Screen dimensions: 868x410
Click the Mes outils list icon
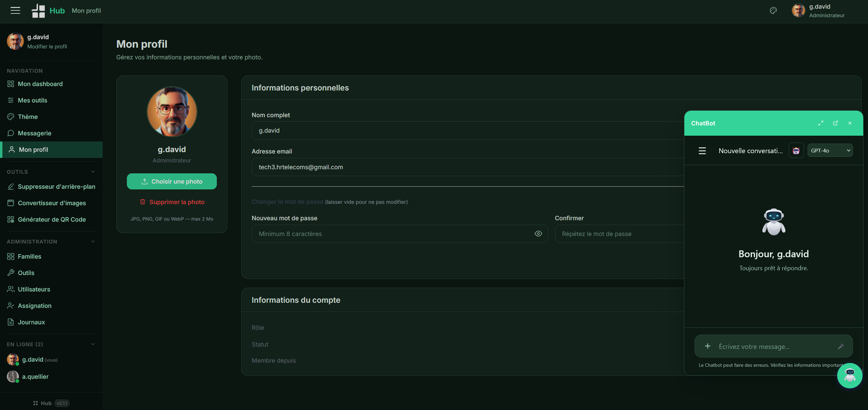(11, 100)
